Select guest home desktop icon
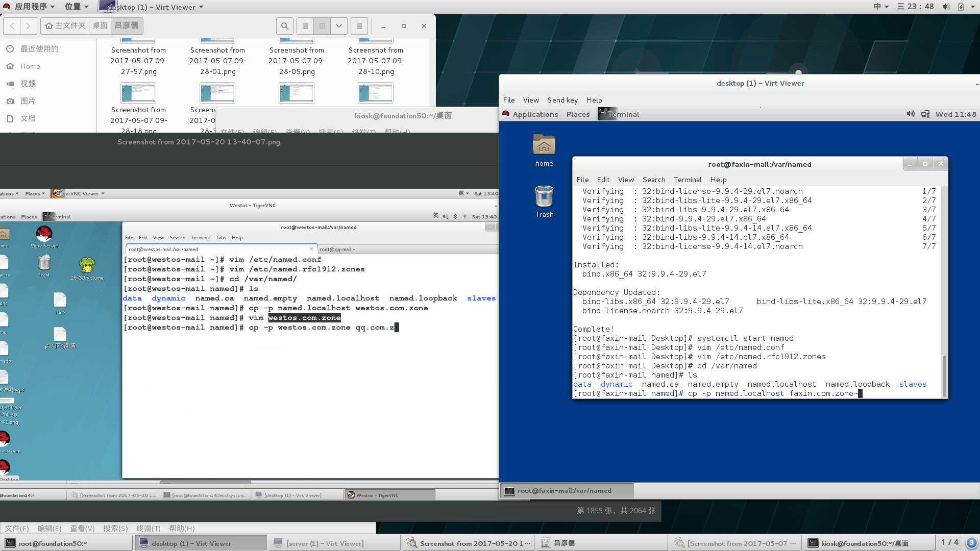Viewport: 980px width, 551px height. coord(544,151)
